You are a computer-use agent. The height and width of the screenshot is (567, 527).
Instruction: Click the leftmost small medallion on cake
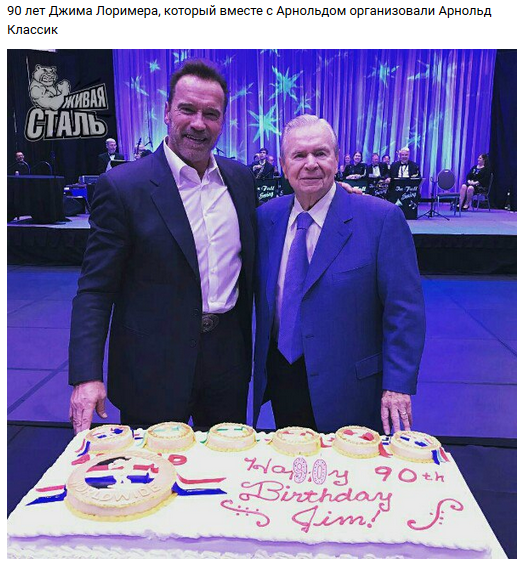pos(110,439)
